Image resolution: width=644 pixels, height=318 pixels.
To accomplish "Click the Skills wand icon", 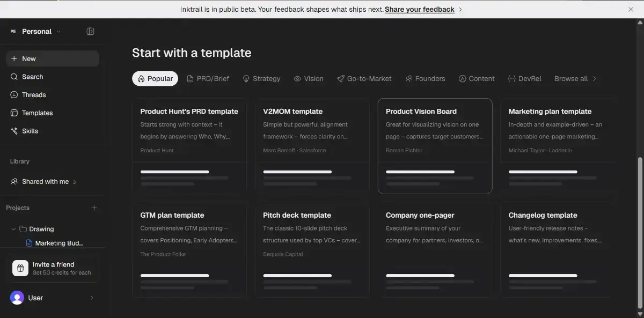I will coord(14,131).
